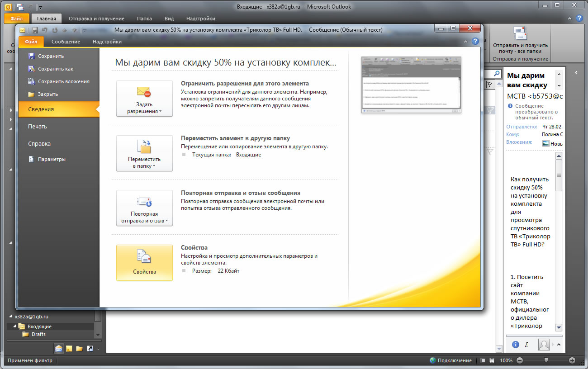Open Mail view icon in navigation pane

tap(59, 348)
